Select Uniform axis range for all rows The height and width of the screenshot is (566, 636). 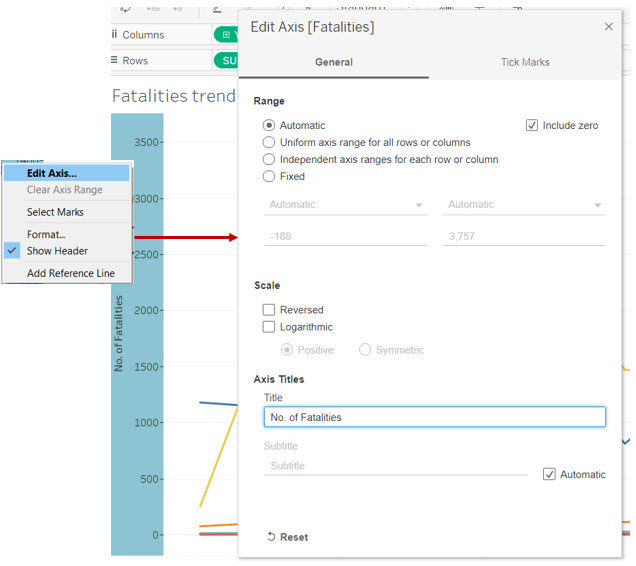click(269, 143)
